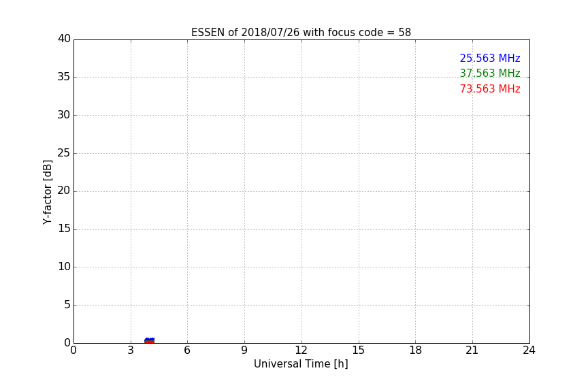This screenshot has height=392, width=588.
Task: Click the 'Y-factor [dB]' axis label
Action: click(47, 192)
